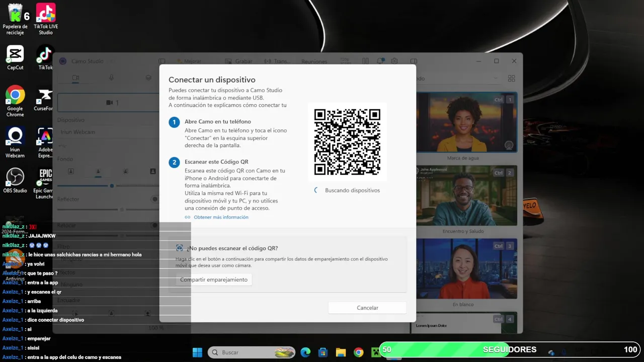Open the Adobe Express desktop shortcut
The width and height of the screenshot is (644, 362).
click(45, 143)
